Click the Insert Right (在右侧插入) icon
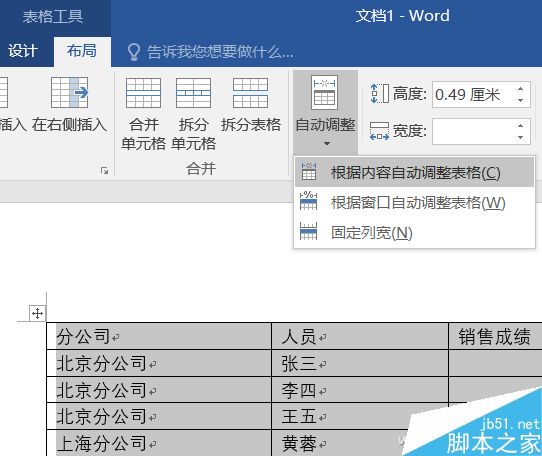542x456 pixels. (x=69, y=93)
